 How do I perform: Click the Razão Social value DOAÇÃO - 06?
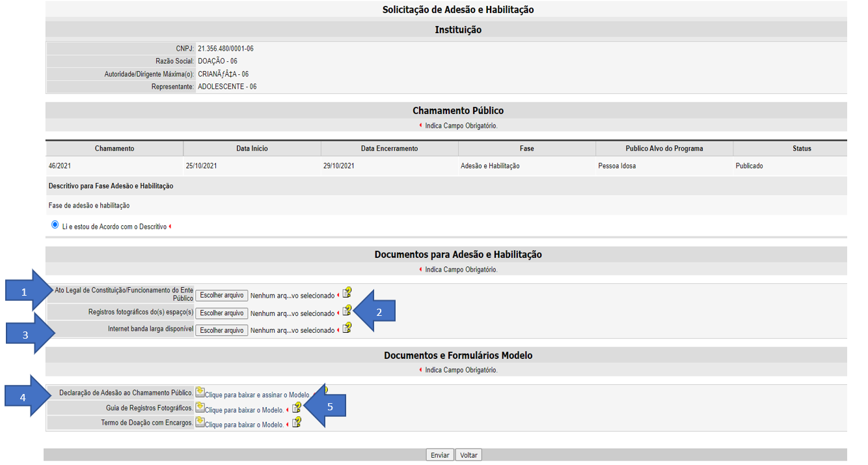pos(217,61)
